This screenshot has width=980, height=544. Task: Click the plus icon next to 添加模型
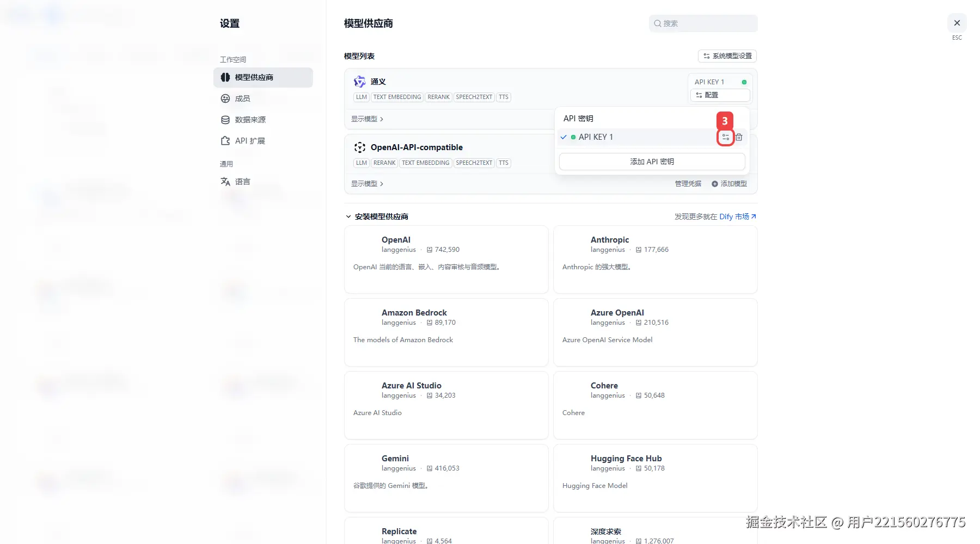coord(715,184)
